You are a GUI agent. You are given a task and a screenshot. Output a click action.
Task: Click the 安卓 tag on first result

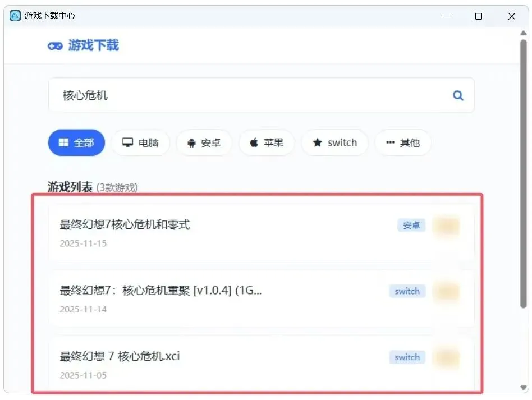tap(411, 226)
